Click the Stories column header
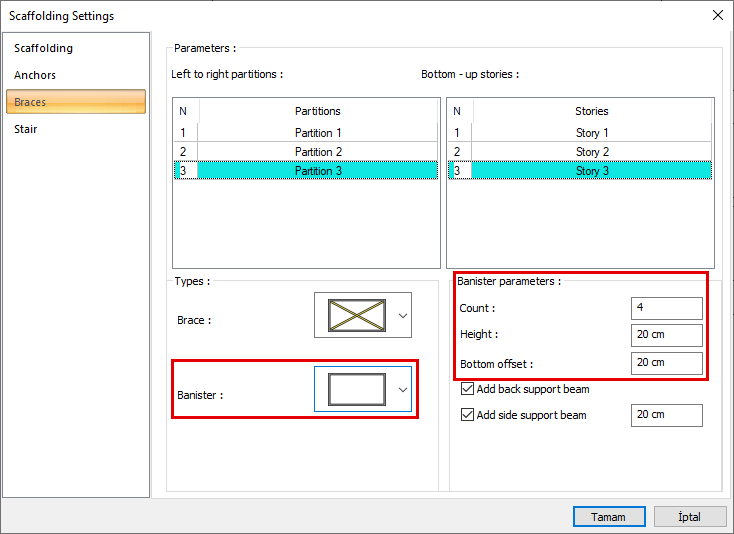 coord(592,111)
